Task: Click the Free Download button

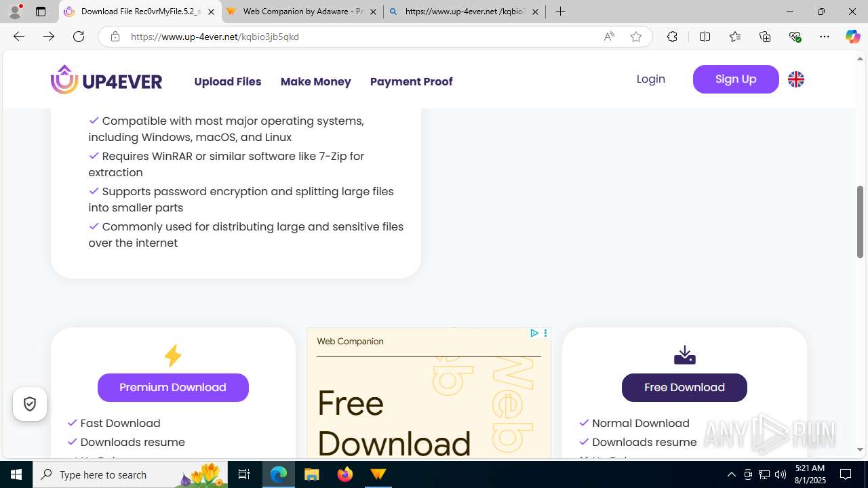Action: [684, 388]
